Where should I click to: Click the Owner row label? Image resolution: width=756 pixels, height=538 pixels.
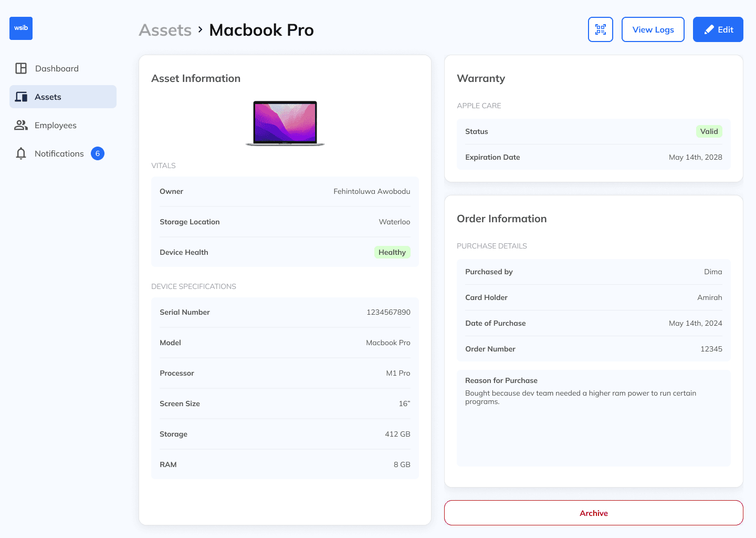(172, 191)
